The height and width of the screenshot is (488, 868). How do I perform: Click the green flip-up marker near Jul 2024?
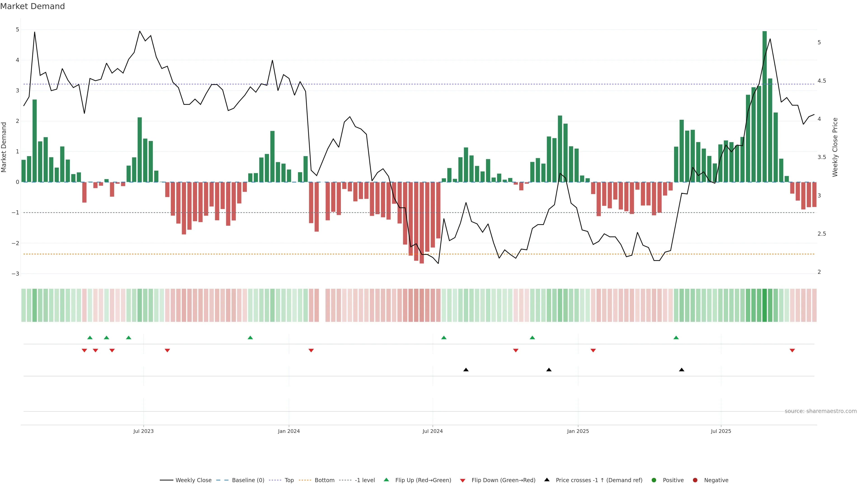point(444,338)
